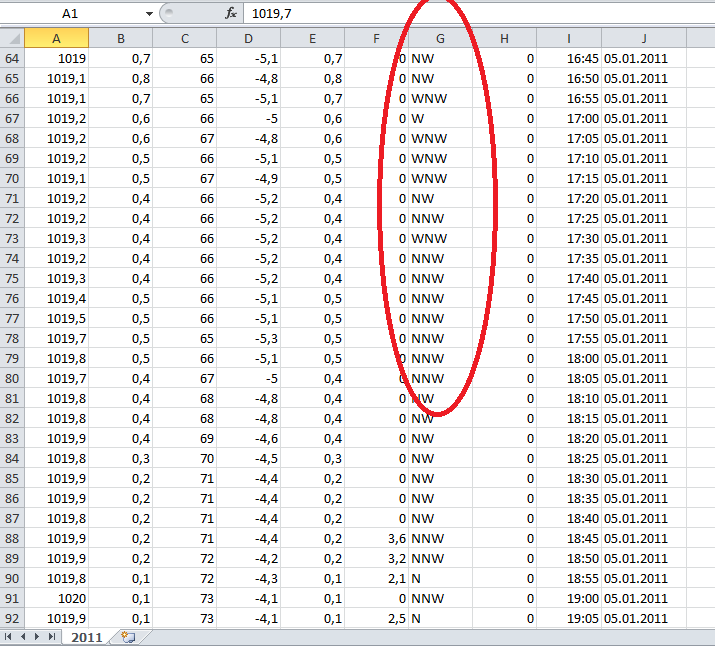This screenshot has height=646, width=715.
Task: Click date cell in row 64
Action: pos(644,58)
